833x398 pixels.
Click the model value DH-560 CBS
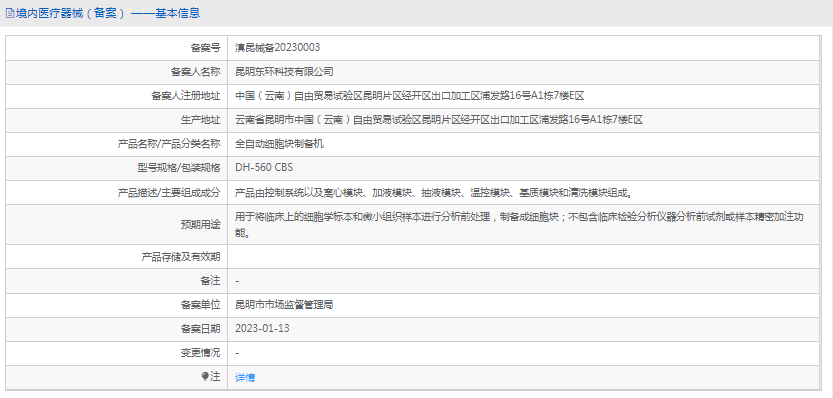264,168
